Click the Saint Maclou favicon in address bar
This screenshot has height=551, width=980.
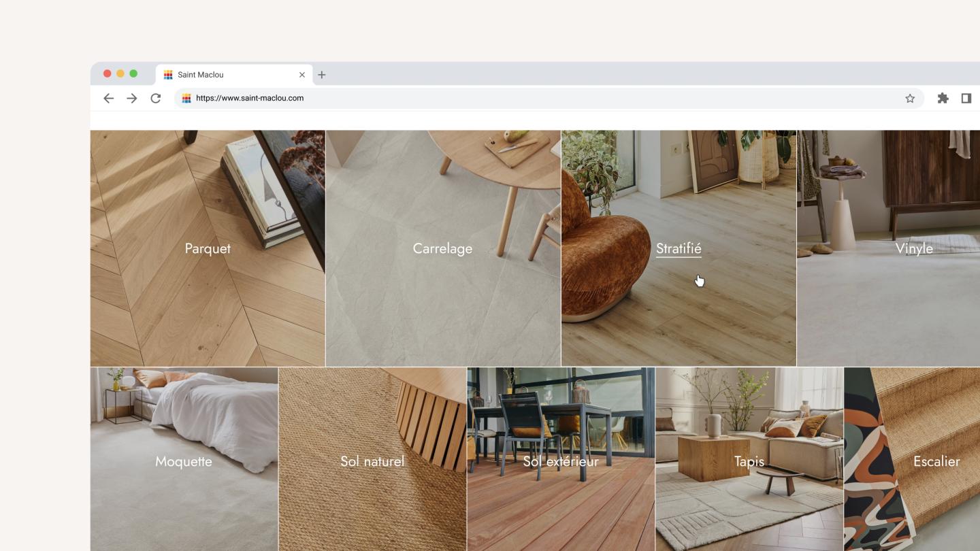pos(186,98)
